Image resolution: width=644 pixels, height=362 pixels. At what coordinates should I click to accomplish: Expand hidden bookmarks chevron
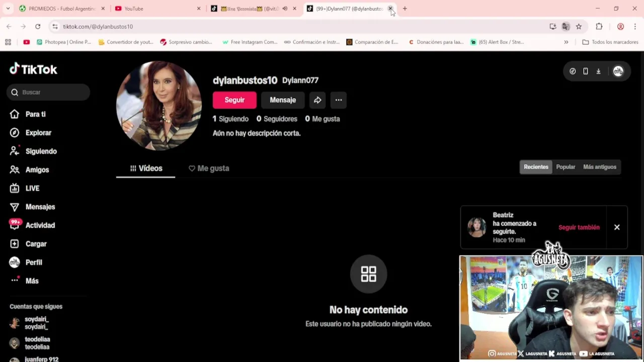(566, 42)
